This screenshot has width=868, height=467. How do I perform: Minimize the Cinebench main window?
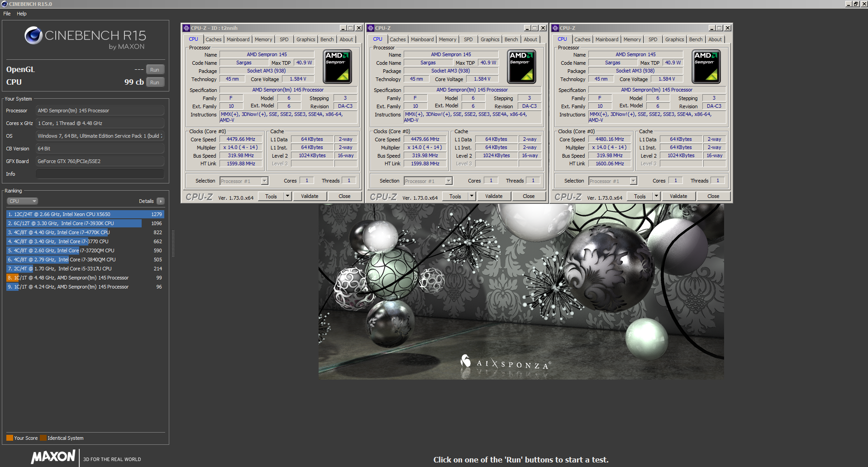[849, 4]
